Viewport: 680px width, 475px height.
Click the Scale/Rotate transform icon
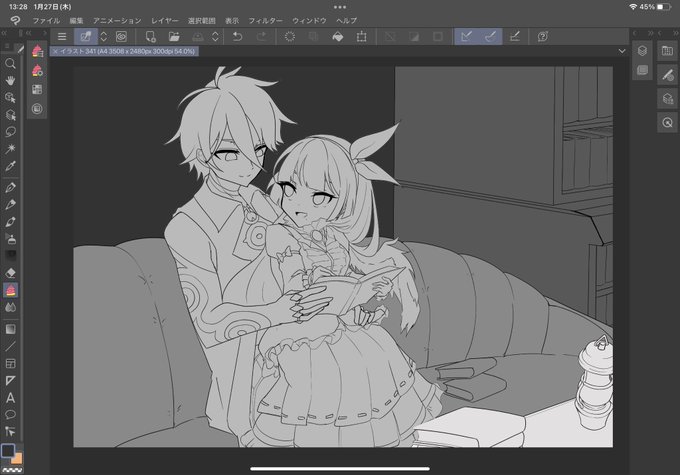(361, 36)
